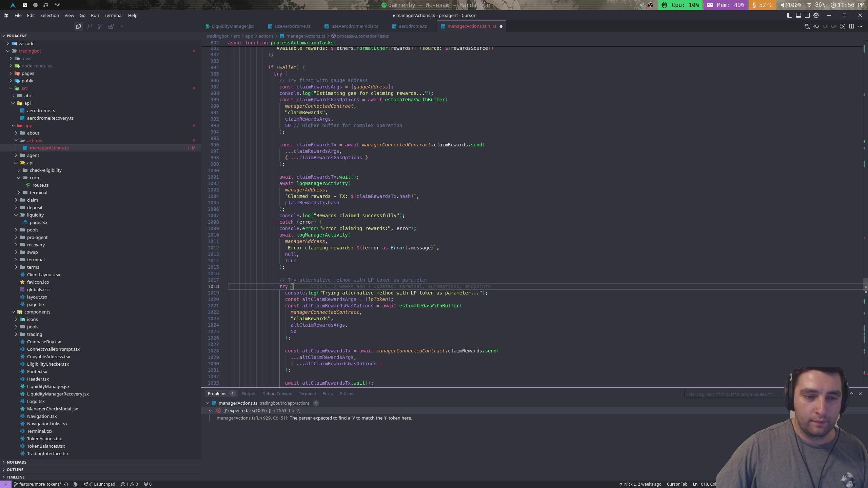Screen dimensions: 868x488
Task: Toggle secondary sidebar layout icon
Action: (807, 15)
